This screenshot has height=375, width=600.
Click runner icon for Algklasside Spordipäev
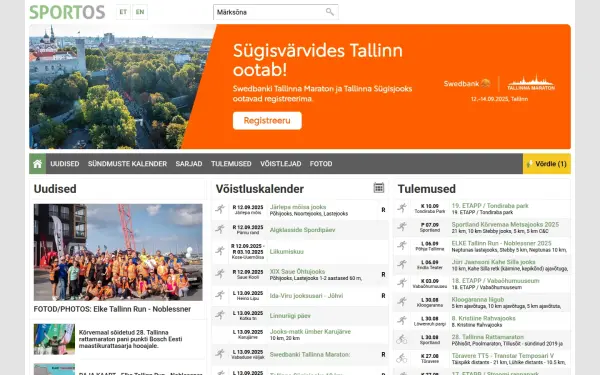click(x=220, y=229)
